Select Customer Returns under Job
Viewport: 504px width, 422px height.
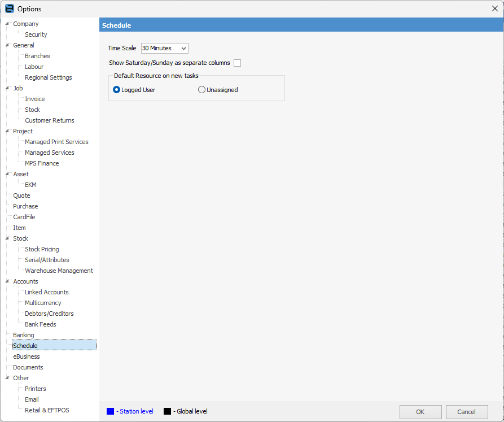pos(49,120)
